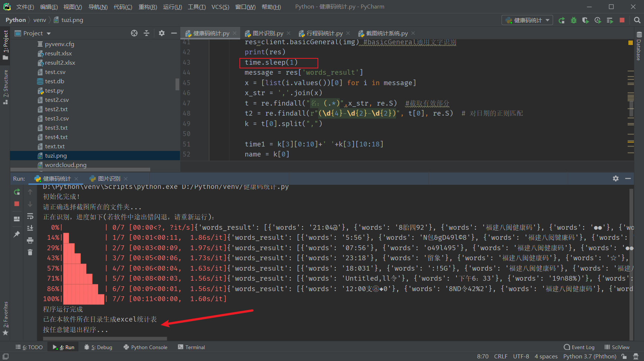Image resolution: width=644 pixels, height=361 pixels.
Task: Click the up-arrow stack trace icon in Run panel
Action: 30,192
